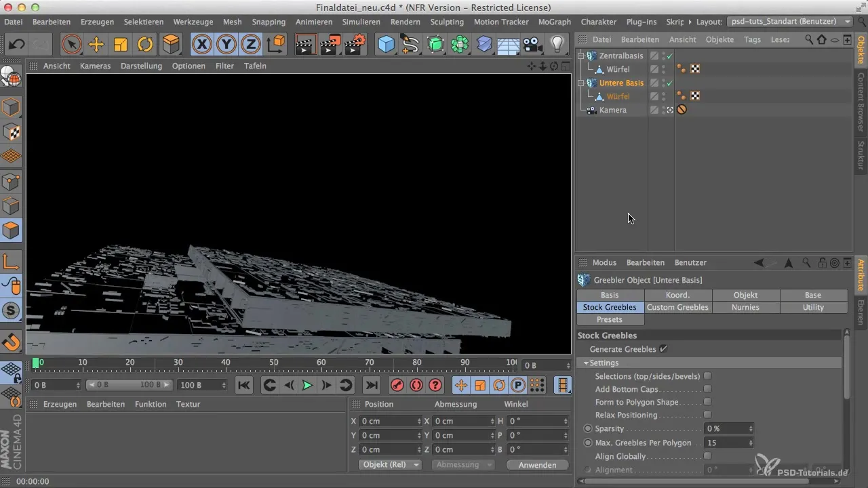Viewport: 868px width, 488px height.
Task: Check Selections (top/sides/bevels) option
Action: click(x=707, y=376)
